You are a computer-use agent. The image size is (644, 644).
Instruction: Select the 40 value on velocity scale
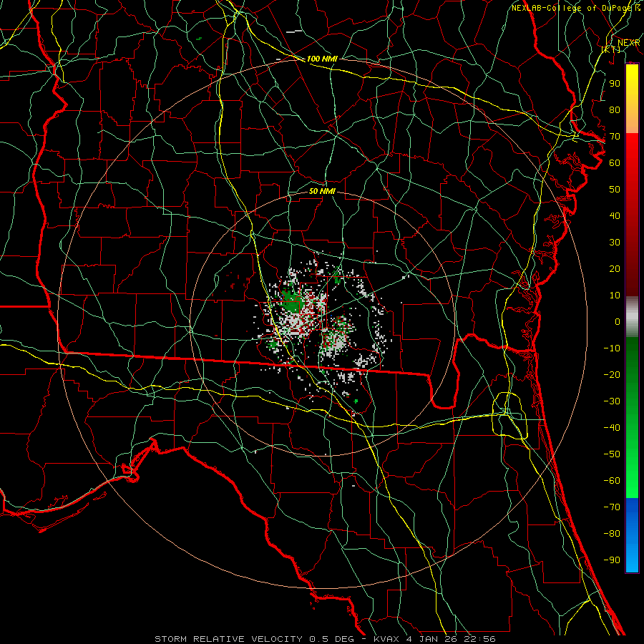point(615,215)
